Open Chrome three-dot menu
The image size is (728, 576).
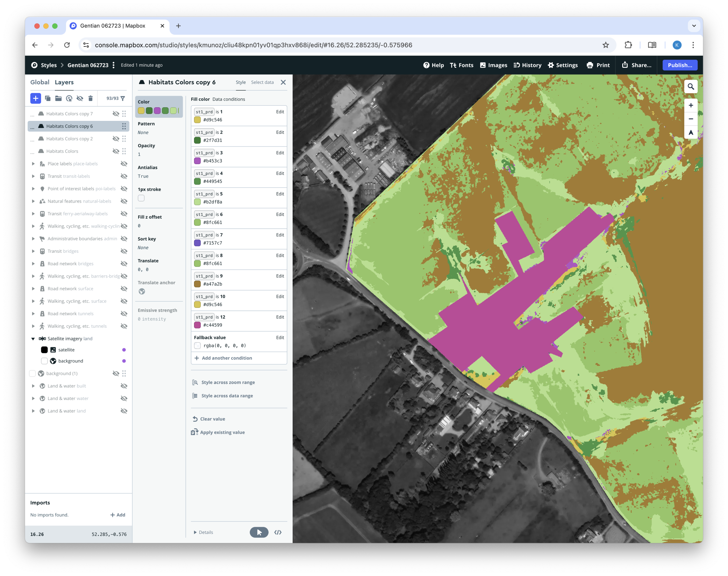click(x=693, y=45)
